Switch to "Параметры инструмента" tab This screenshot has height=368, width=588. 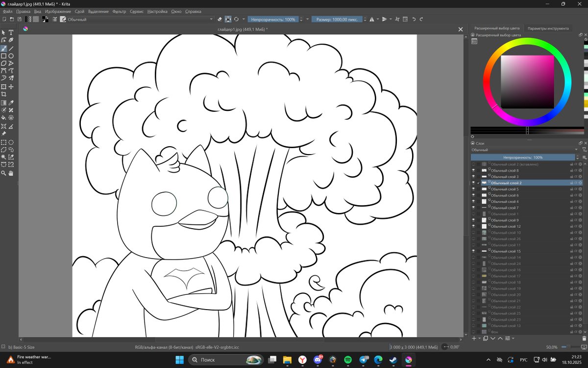548,28
